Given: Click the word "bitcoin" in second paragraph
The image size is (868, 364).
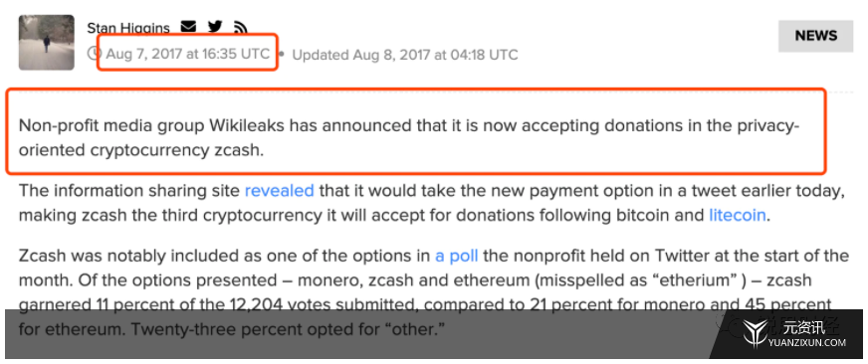Looking at the screenshot, I should 638,215.
